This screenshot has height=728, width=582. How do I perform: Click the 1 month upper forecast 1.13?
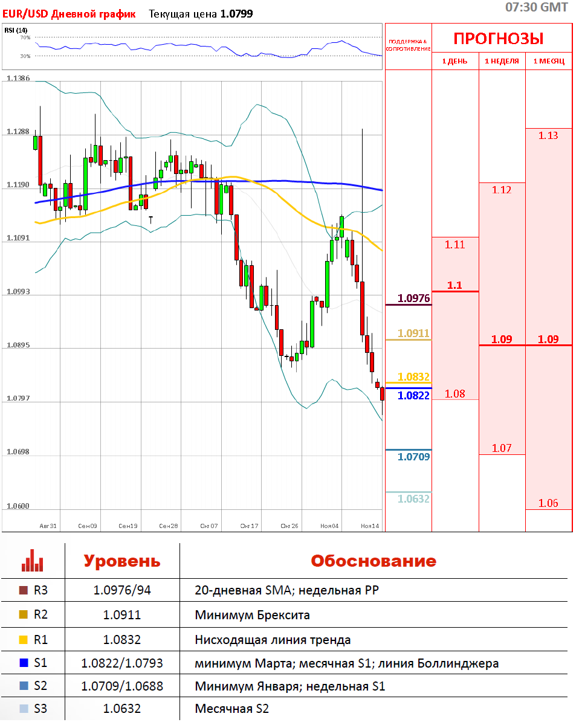coord(548,135)
